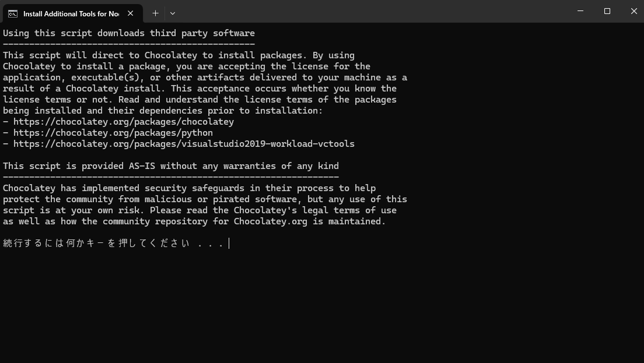This screenshot has width=644, height=363.
Task: Open the tab options dropdown chevron
Action: (x=172, y=13)
